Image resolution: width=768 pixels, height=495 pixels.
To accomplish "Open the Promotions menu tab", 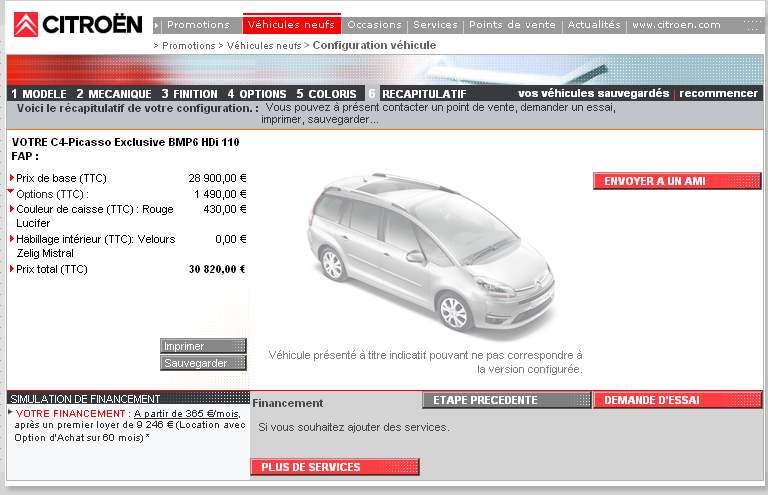I will [198, 24].
